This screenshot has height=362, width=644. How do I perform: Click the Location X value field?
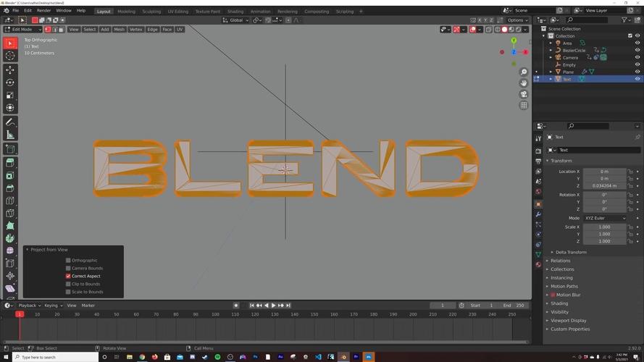click(605, 171)
